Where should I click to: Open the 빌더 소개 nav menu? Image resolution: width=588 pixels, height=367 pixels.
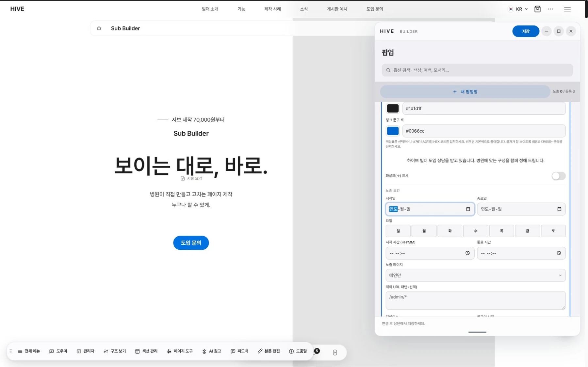coord(210,9)
